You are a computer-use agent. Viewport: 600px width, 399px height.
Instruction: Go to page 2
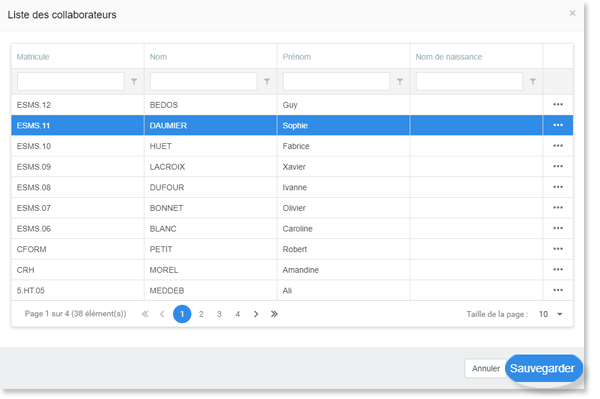[201, 314]
